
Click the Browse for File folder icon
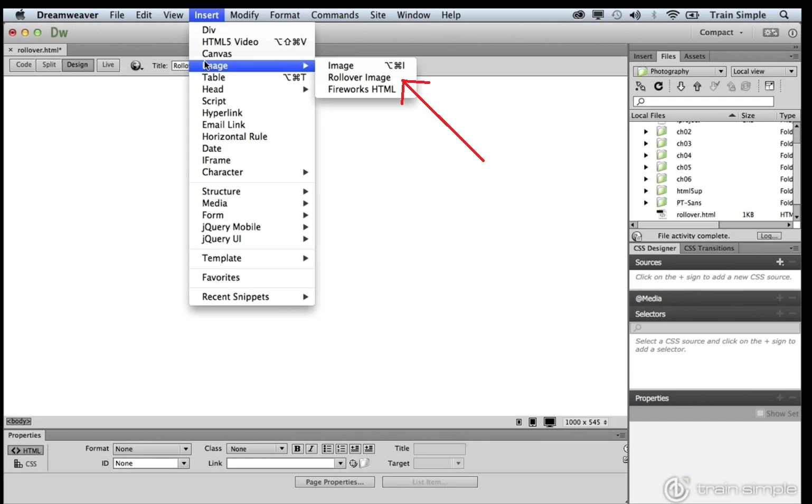(364, 463)
